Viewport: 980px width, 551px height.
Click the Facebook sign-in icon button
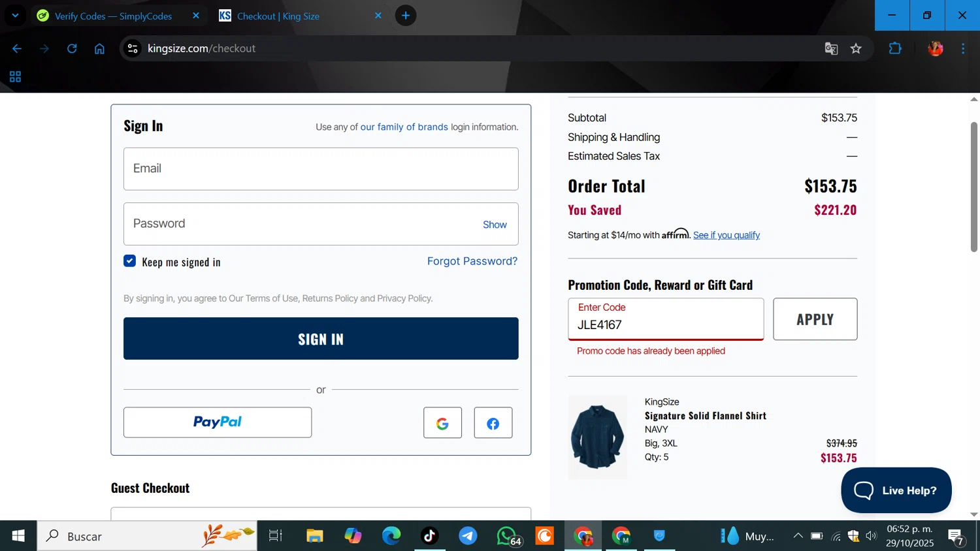click(493, 422)
